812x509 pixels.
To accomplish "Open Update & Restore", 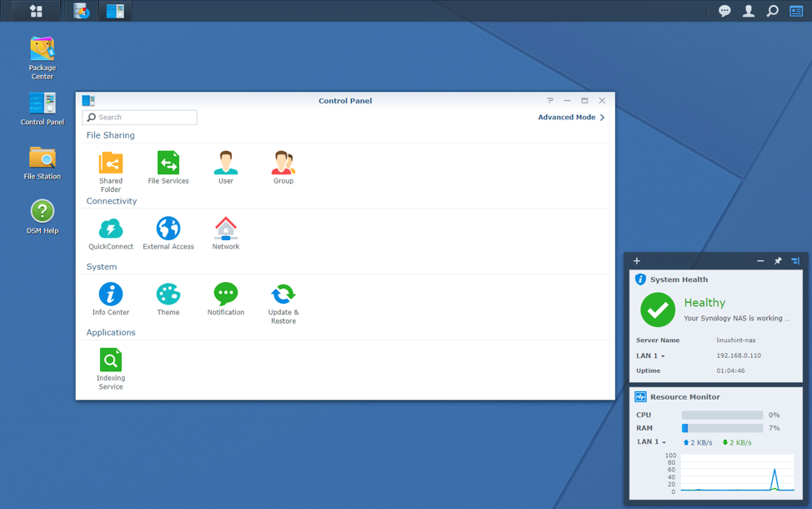I will [x=283, y=303].
